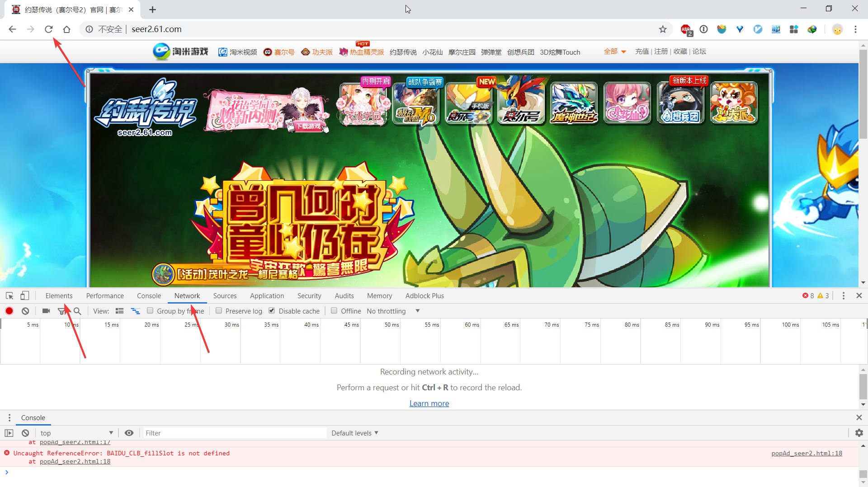
Task: Open the console context 'top' dropdown
Action: click(x=76, y=433)
